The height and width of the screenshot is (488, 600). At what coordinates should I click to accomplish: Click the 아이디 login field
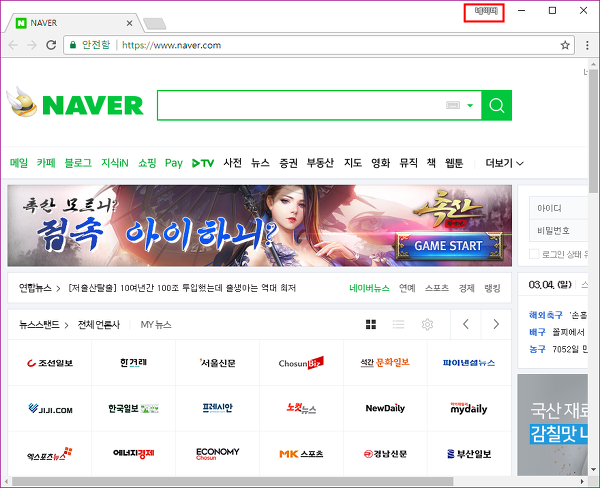click(559, 208)
